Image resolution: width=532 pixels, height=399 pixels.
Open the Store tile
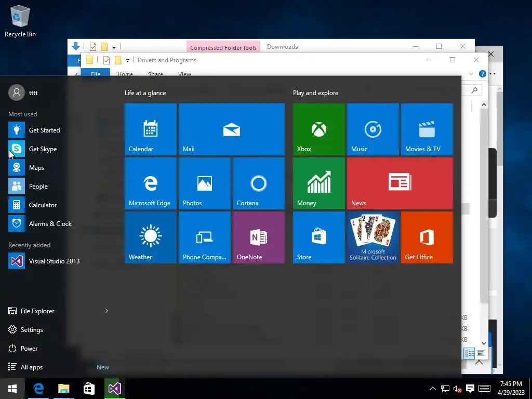click(x=319, y=237)
